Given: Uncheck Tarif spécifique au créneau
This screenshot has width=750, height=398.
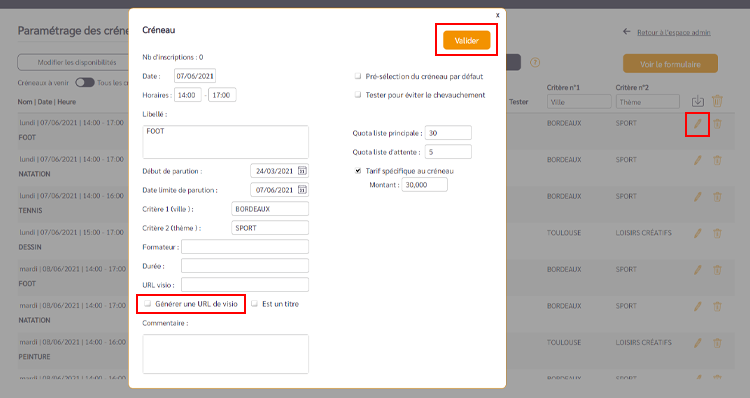Looking at the screenshot, I should (358, 171).
